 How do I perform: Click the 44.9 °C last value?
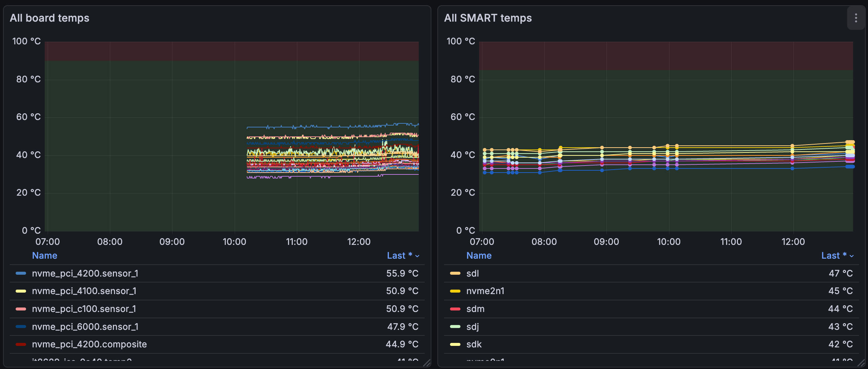[x=402, y=344]
